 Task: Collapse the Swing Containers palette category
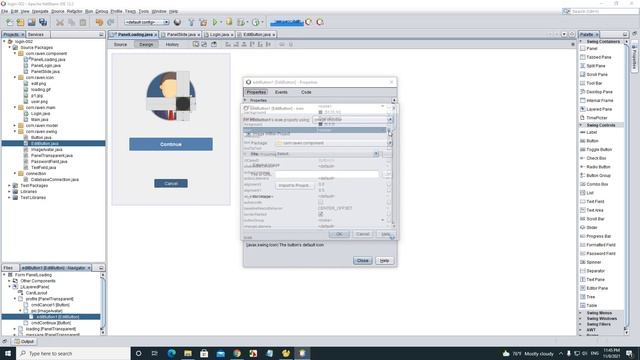click(581, 42)
